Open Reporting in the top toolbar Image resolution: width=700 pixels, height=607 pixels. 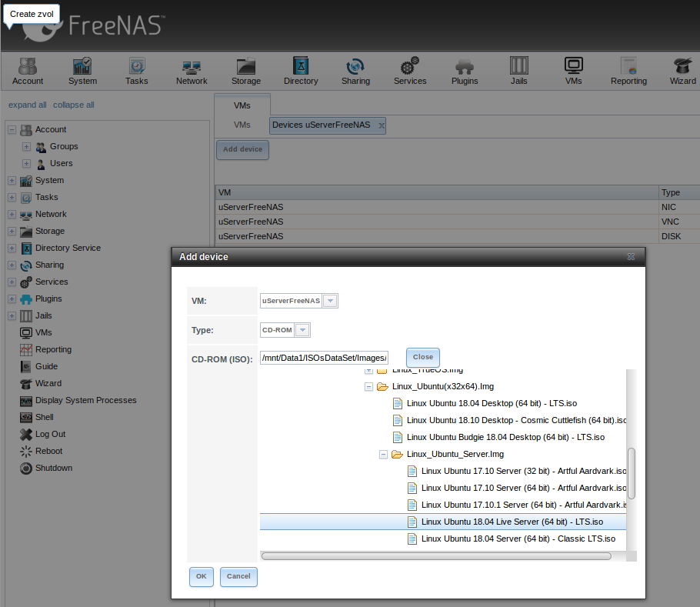point(628,72)
